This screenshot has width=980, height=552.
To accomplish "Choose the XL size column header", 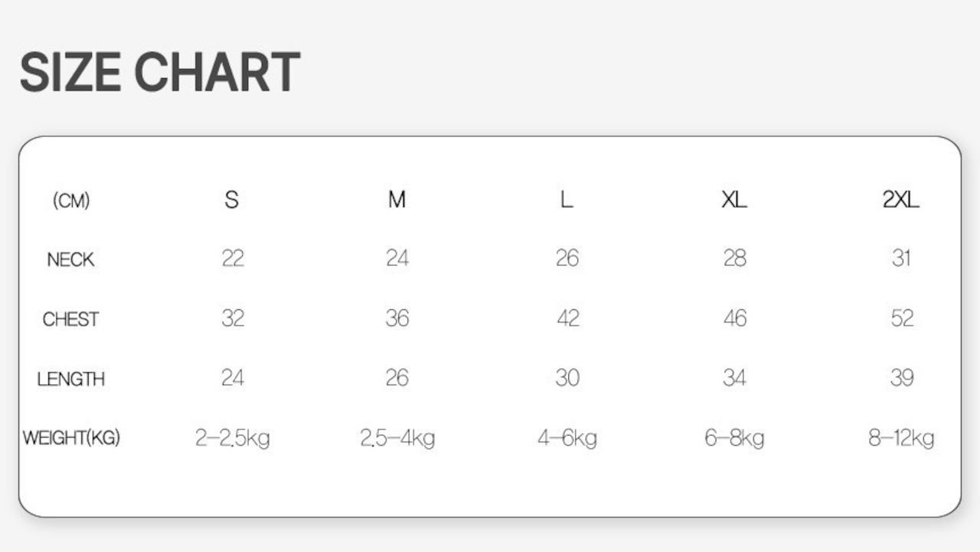I will [x=733, y=200].
